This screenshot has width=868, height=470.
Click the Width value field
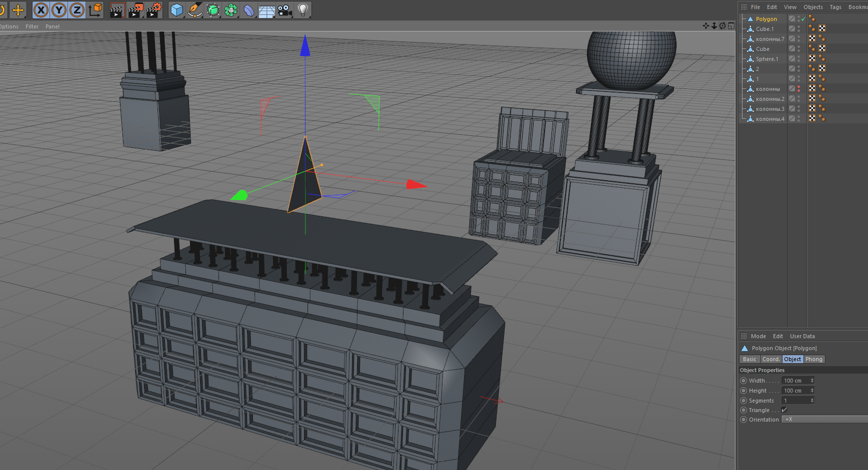point(795,381)
